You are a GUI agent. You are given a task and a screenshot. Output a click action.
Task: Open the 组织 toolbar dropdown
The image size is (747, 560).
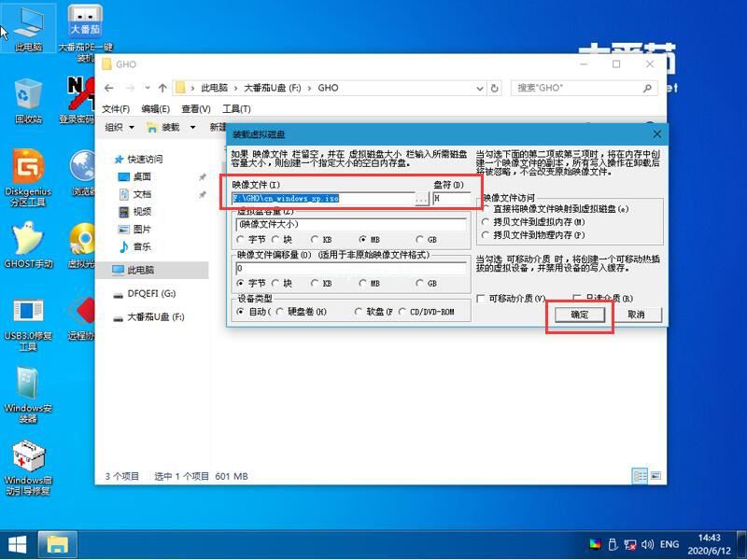click(x=122, y=127)
